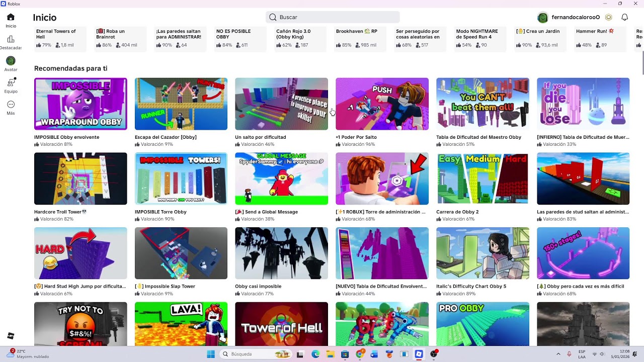Viewport: 644px width, 362px height.
Task: Open the Tower of Hell game thumbnail
Action: click(x=281, y=324)
